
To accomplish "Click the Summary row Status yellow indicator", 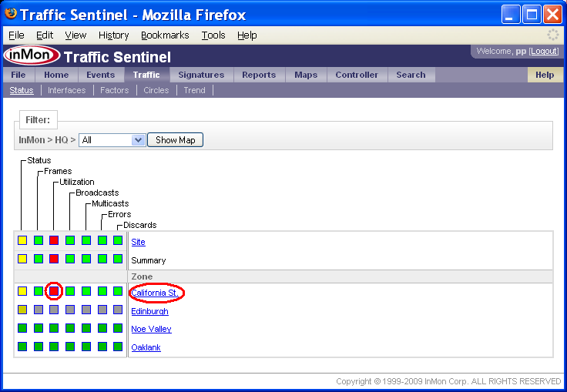I will [22, 259].
